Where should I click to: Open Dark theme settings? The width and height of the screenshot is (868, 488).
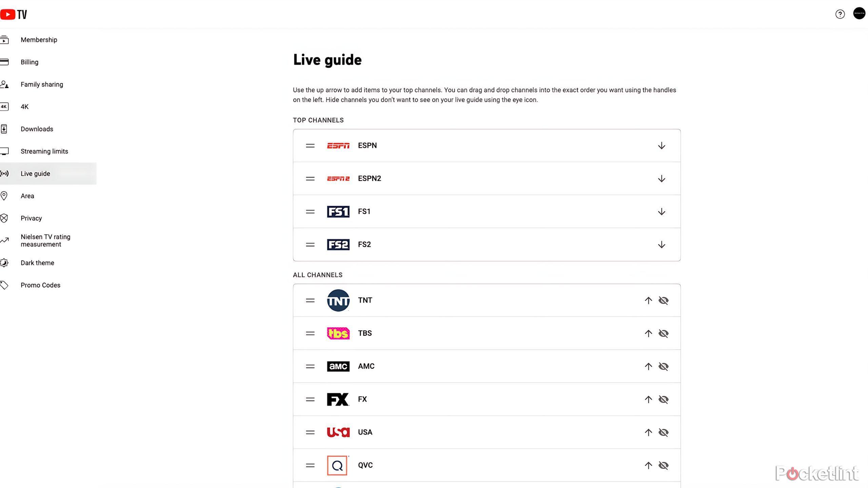[37, 263]
